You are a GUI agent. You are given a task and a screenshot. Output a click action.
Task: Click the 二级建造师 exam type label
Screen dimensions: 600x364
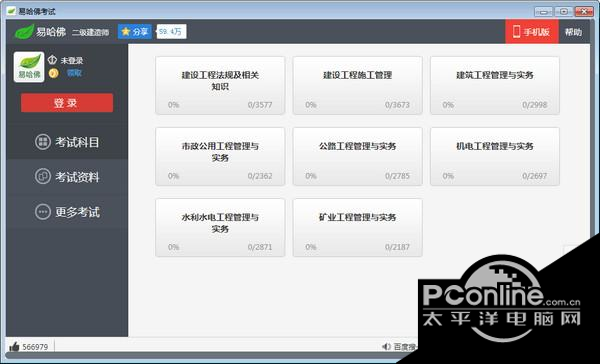click(91, 33)
